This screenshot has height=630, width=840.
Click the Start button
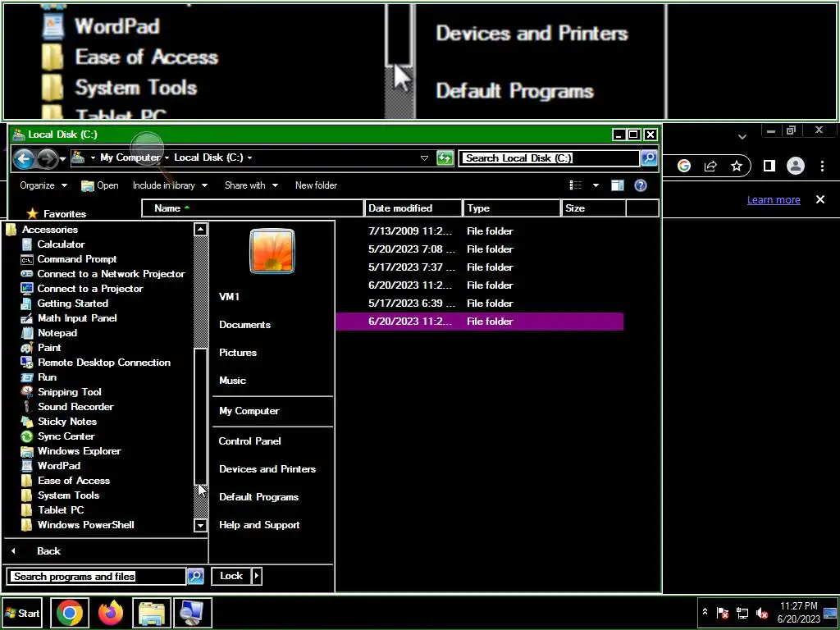tap(22, 614)
